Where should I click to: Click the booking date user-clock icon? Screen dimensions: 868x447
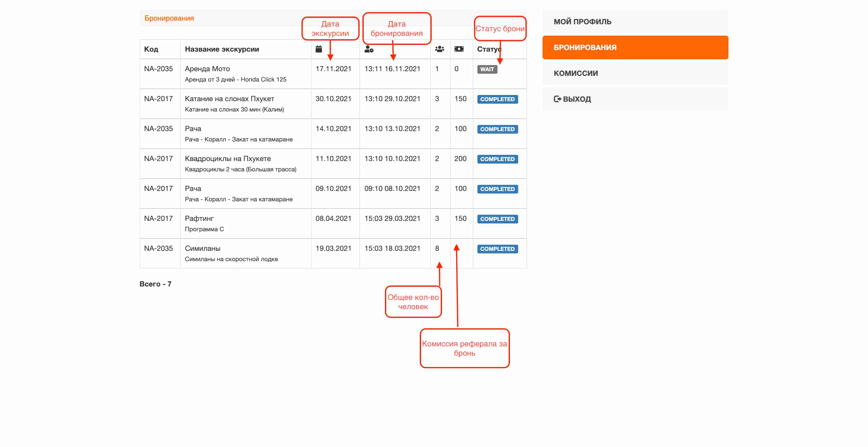[369, 49]
